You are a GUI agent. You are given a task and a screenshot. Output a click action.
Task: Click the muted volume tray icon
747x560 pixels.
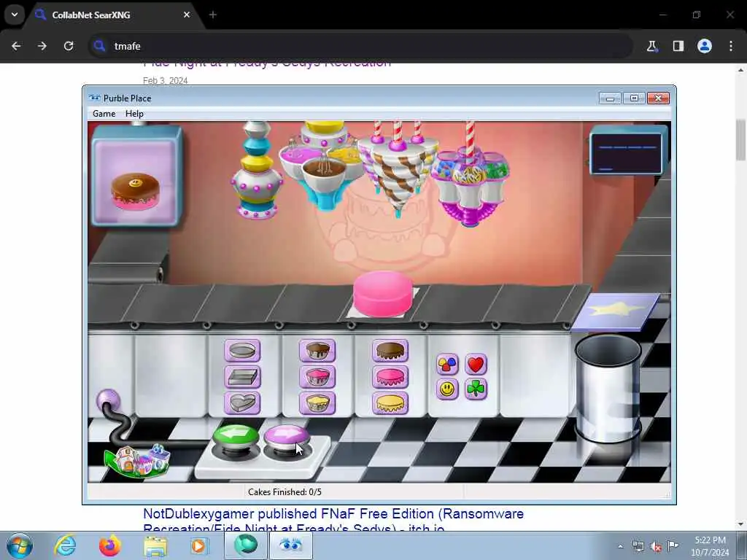pos(656,547)
